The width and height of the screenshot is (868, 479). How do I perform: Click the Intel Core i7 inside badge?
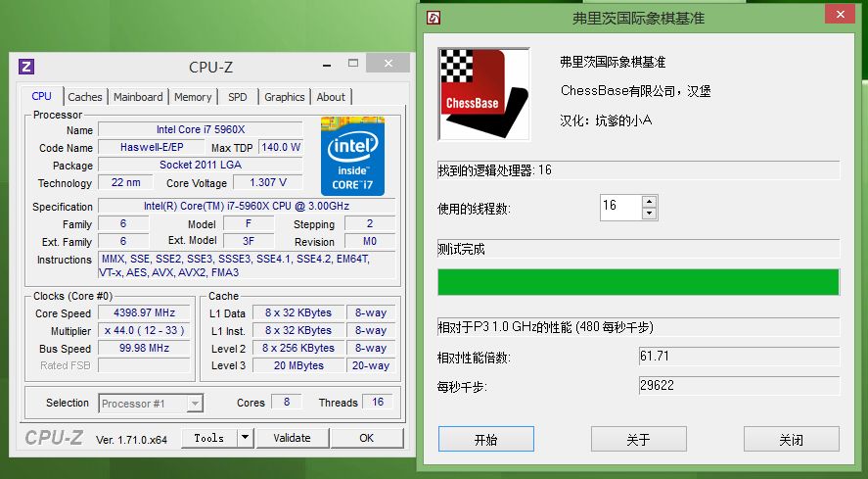tap(352, 156)
